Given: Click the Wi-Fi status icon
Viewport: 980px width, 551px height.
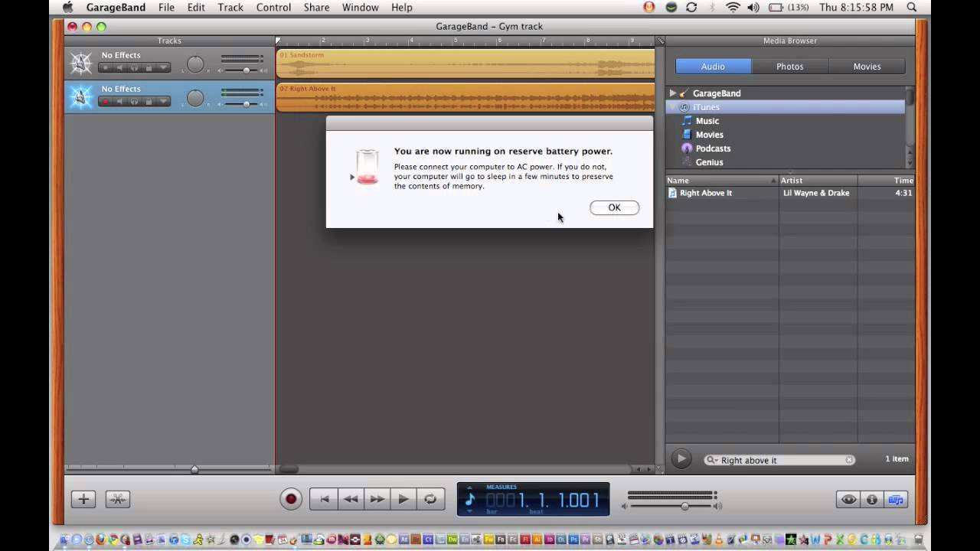Looking at the screenshot, I should 733,7.
